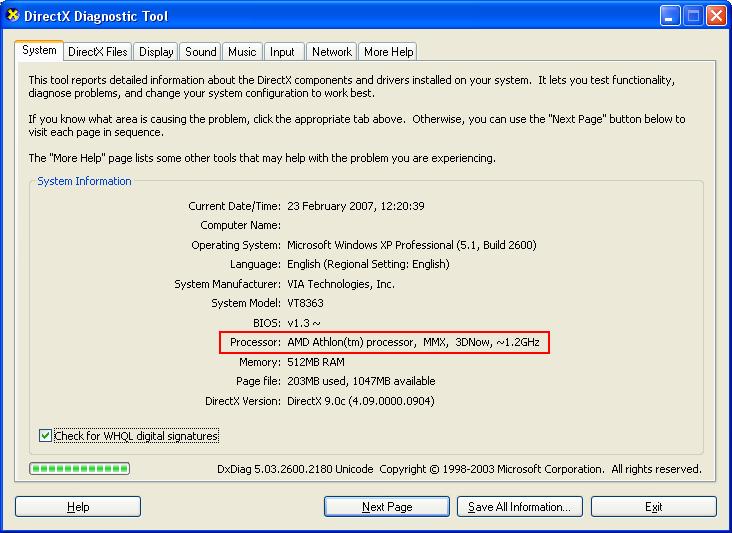Go to the Network tab
Viewport: 732px width, 533px height.
tap(332, 52)
